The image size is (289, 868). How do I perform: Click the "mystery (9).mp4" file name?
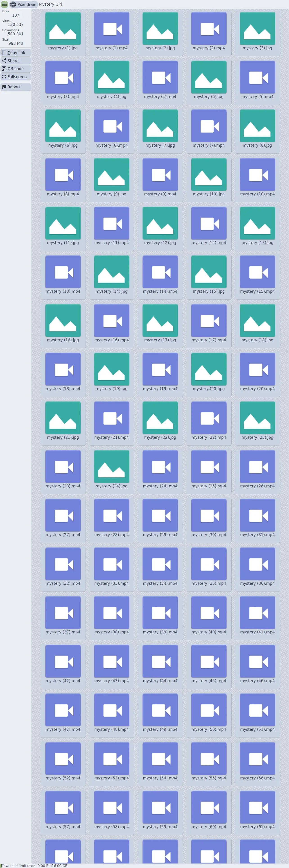pos(160,194)
